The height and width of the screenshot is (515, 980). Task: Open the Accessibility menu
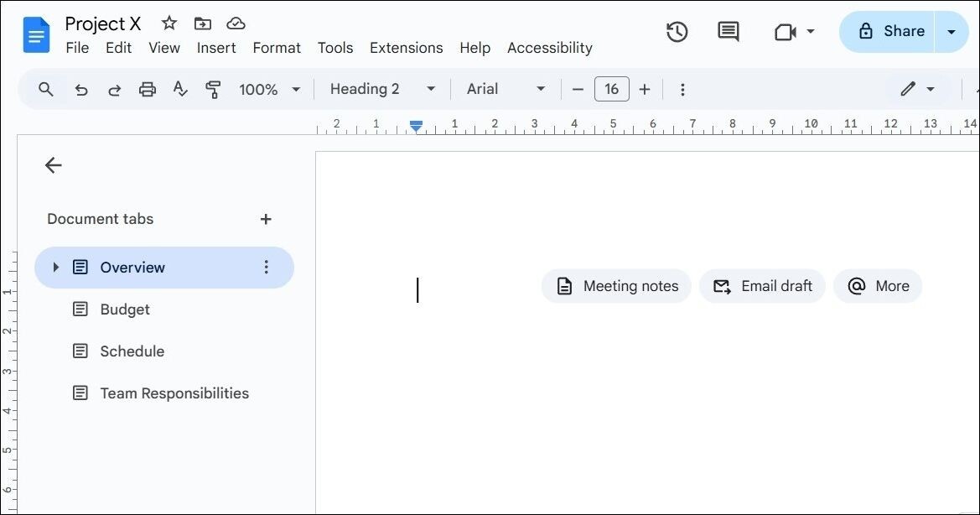550,48
